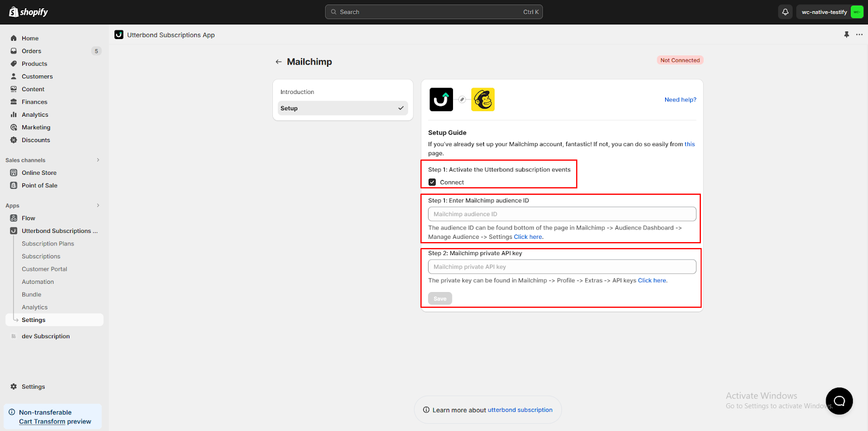868x431 pixels.
Task: Open Subscription Plans
Action: pos(48,244)
